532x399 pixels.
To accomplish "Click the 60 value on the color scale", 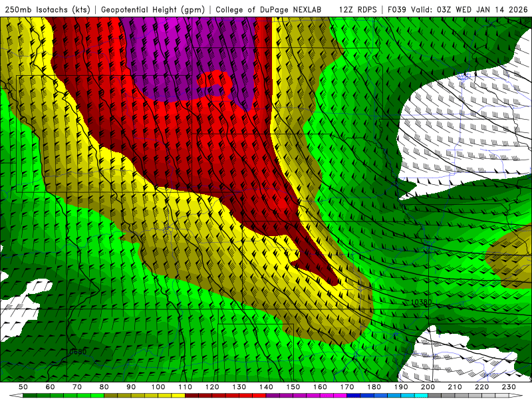I will click(x=51, y=387).
